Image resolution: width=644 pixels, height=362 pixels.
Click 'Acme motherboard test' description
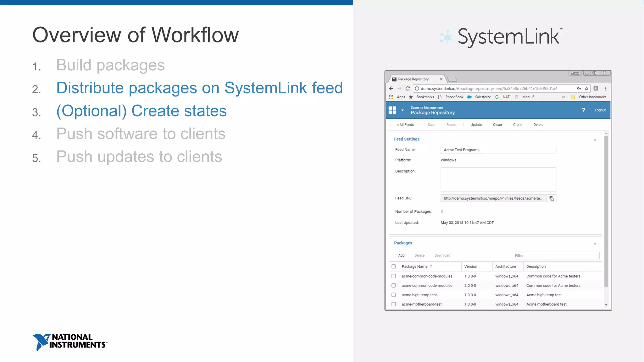pos(546,304)
